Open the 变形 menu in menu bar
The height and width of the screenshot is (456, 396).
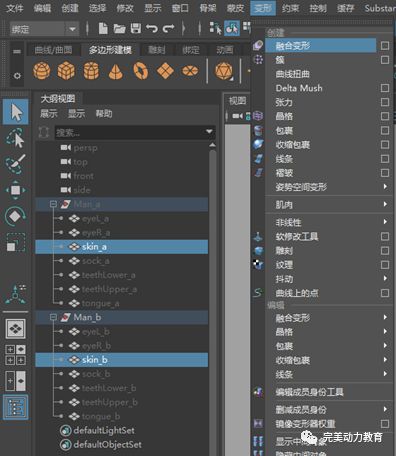pyautogui.click(x=263, y=8)
